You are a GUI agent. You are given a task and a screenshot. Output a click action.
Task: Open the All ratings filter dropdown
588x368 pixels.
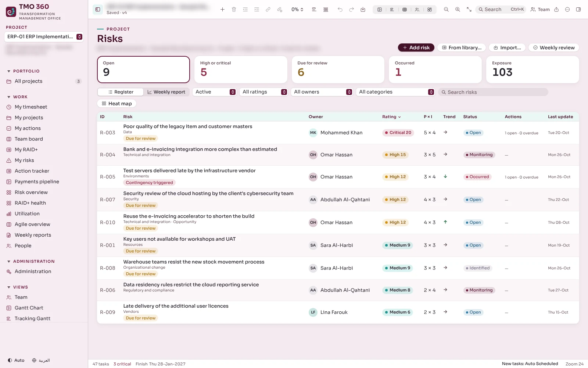[264, 92]
